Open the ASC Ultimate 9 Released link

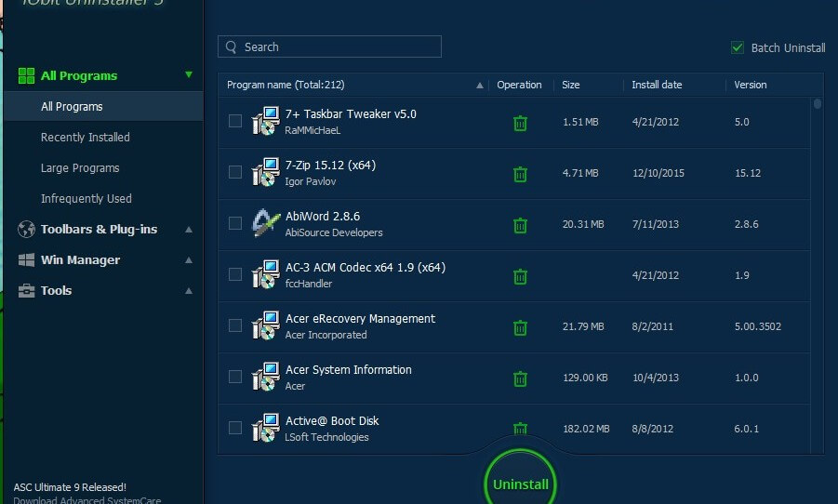click(x=70, y=487)
